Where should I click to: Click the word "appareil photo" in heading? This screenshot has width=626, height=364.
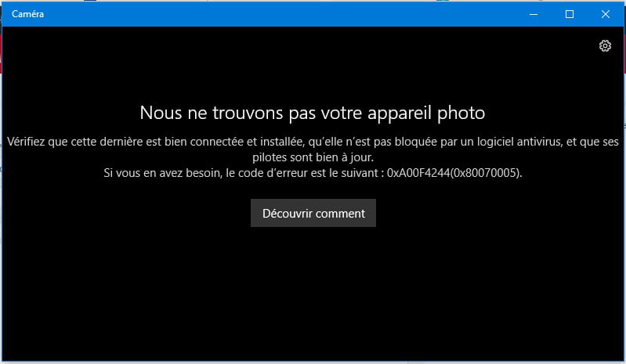pos(426,114)
